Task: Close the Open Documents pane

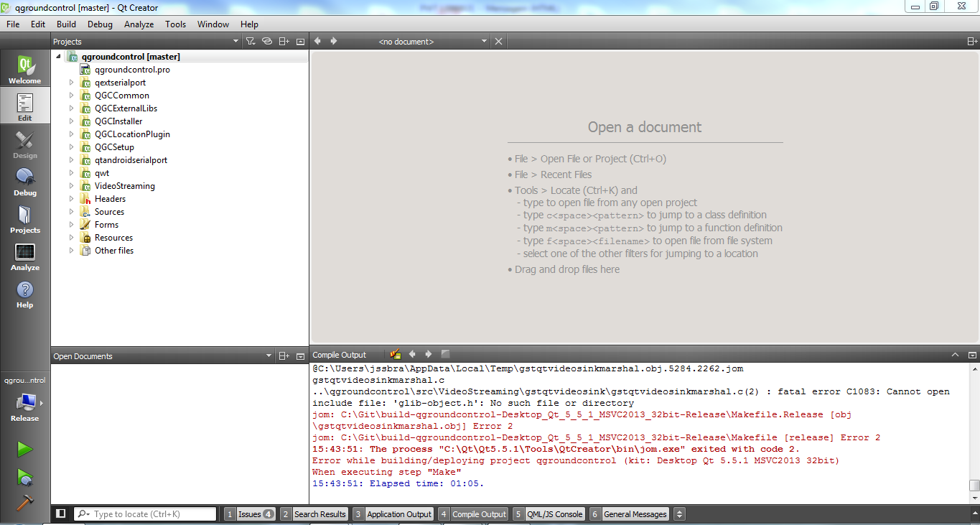Action: pos(300,356)
